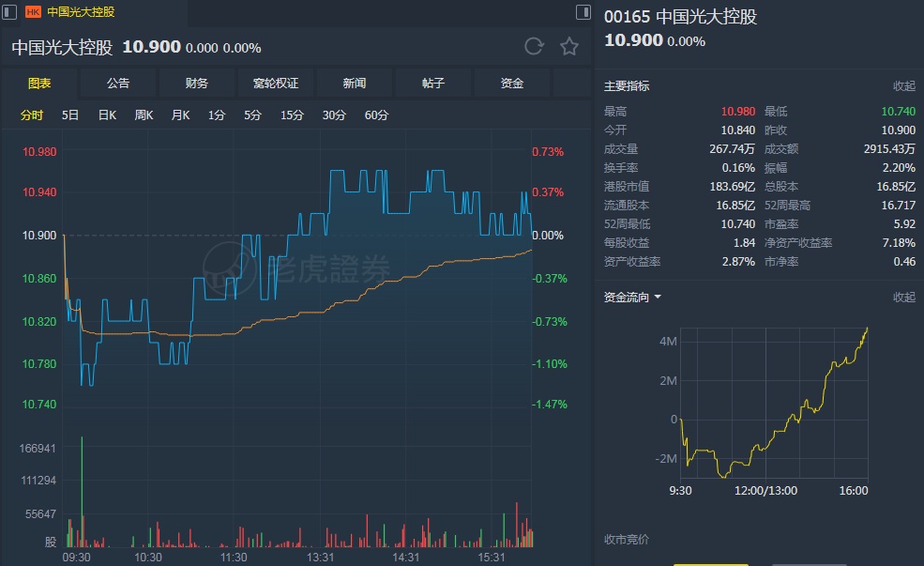Collapse the 主要指标 section via 收起
The width and height of the screenshot is (924, 566).
(x=904, y=86)
